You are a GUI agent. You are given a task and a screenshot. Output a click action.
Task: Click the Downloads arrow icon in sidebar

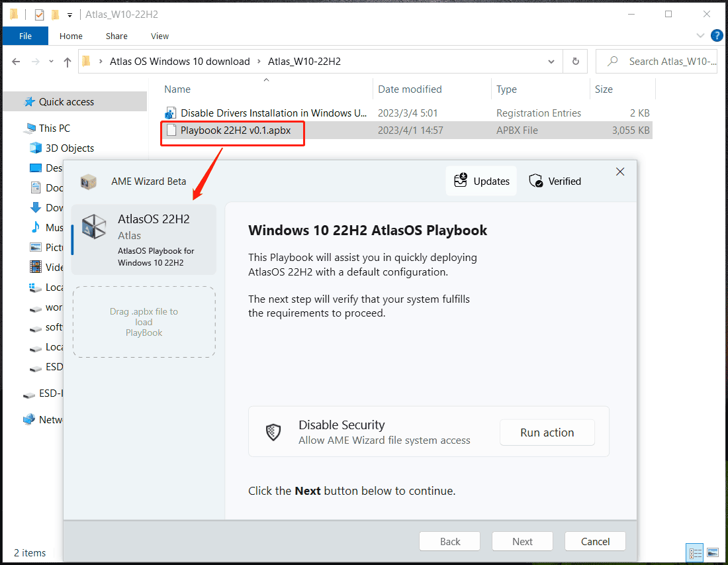click(x=36, y=207)
